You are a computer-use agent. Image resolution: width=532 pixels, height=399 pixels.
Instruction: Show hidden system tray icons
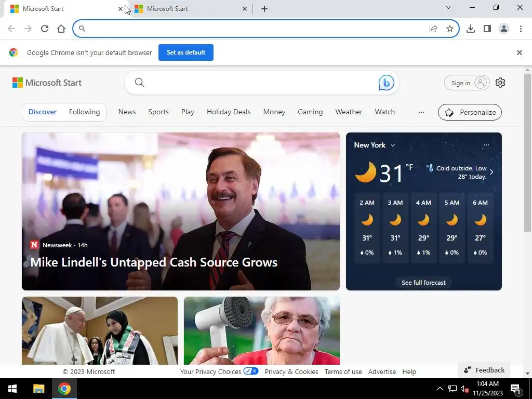(440, 389)
